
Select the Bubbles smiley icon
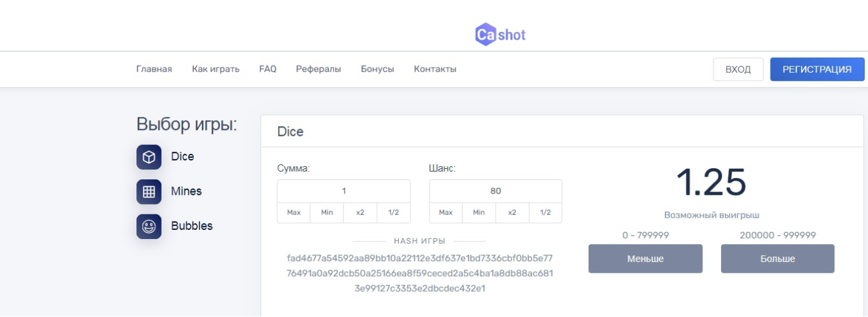point(149,227)
